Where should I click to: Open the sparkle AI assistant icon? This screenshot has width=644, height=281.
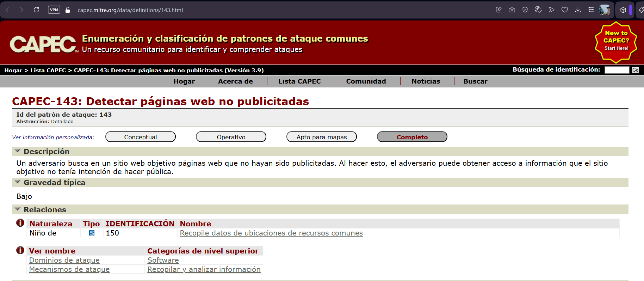click(641, 10)
